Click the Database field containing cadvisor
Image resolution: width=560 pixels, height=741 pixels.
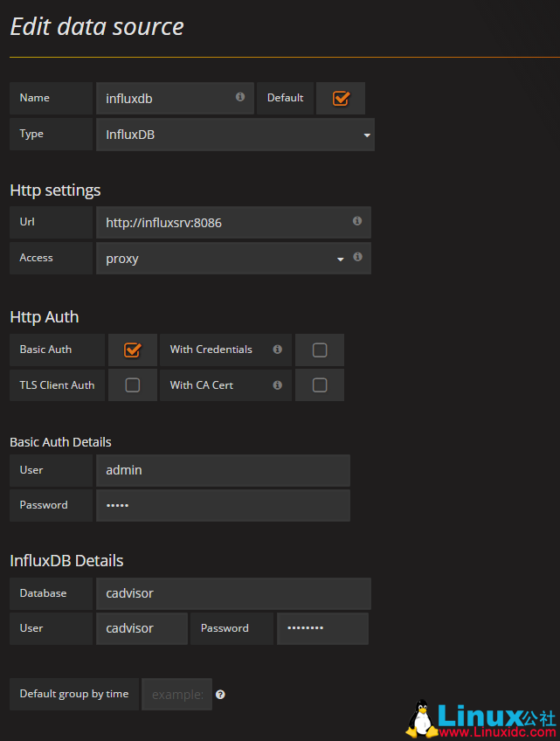233,593
